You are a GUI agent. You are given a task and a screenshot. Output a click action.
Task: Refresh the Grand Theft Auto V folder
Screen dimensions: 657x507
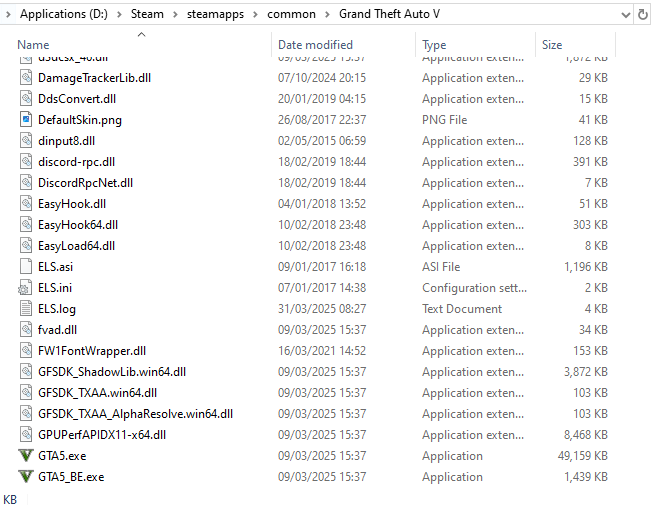pyautogui.click(x=642, y=15)
